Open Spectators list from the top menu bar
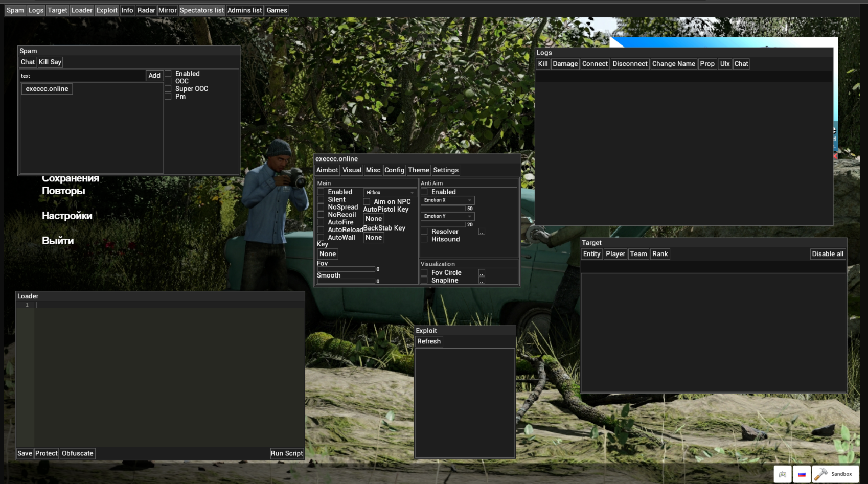 [201, 10]
